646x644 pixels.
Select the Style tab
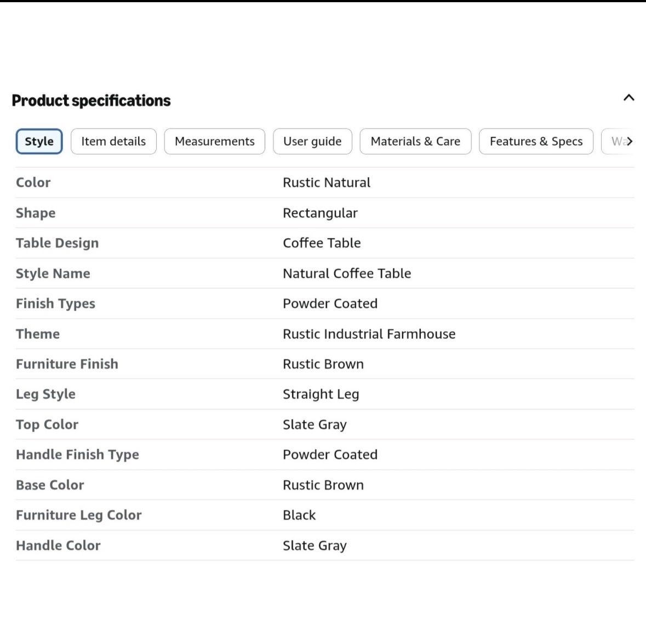pos(39,141)
